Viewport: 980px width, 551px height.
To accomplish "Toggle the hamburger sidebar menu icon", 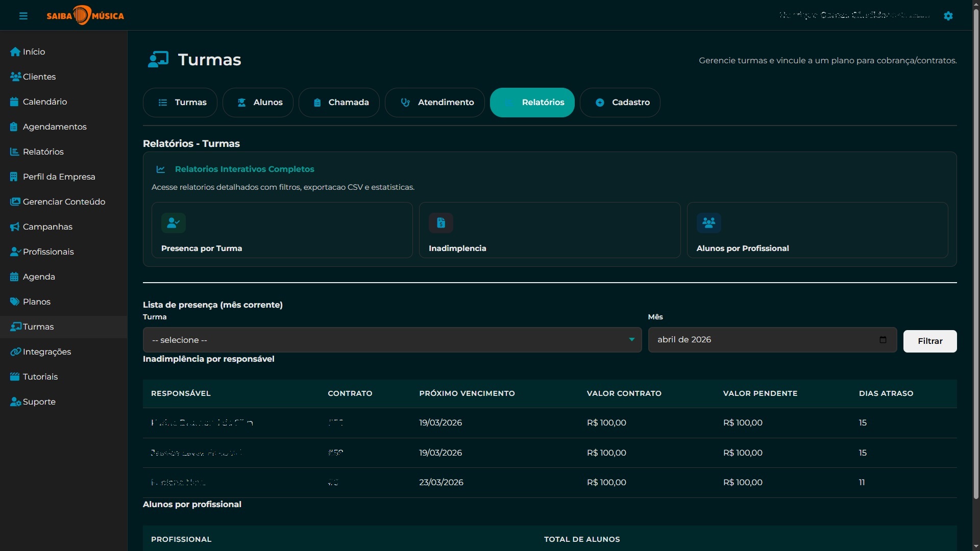I will pyautogui.click(x=23, y=16).
